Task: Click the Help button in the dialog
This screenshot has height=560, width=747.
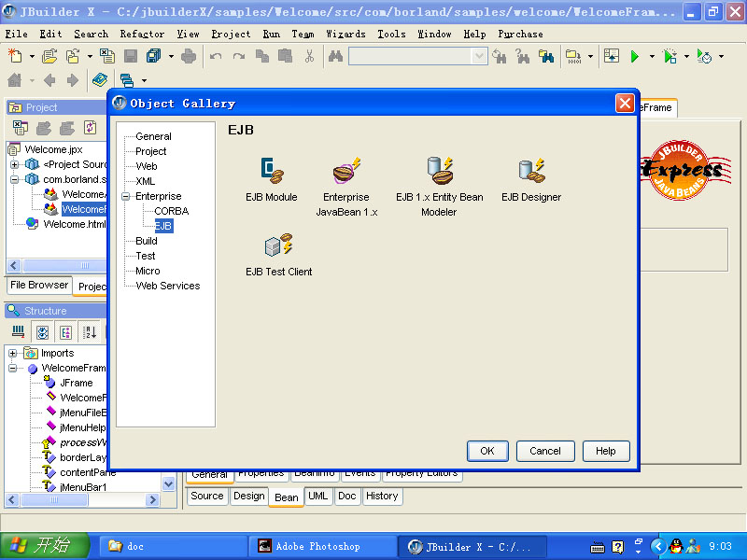Action: click(605, 451)
